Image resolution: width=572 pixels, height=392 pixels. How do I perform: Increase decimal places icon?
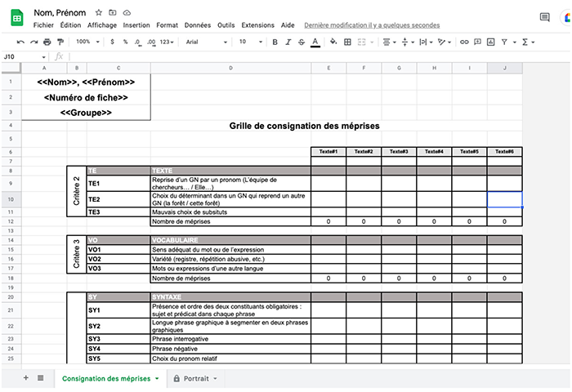[151, 42]
